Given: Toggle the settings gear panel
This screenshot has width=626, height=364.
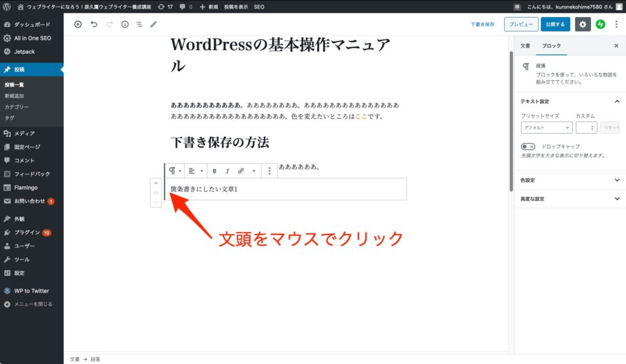Looking at the screenshot, I should (583, 24).
